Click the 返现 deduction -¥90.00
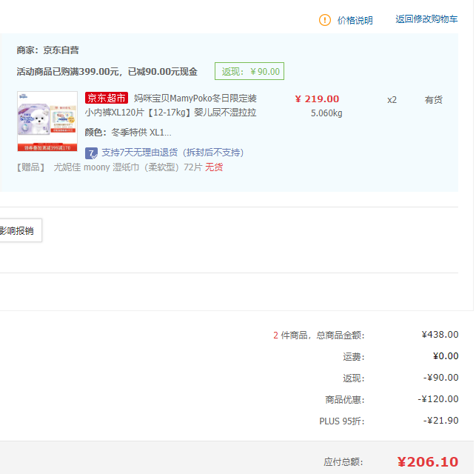Screen dimensions: 476x474 440,378
